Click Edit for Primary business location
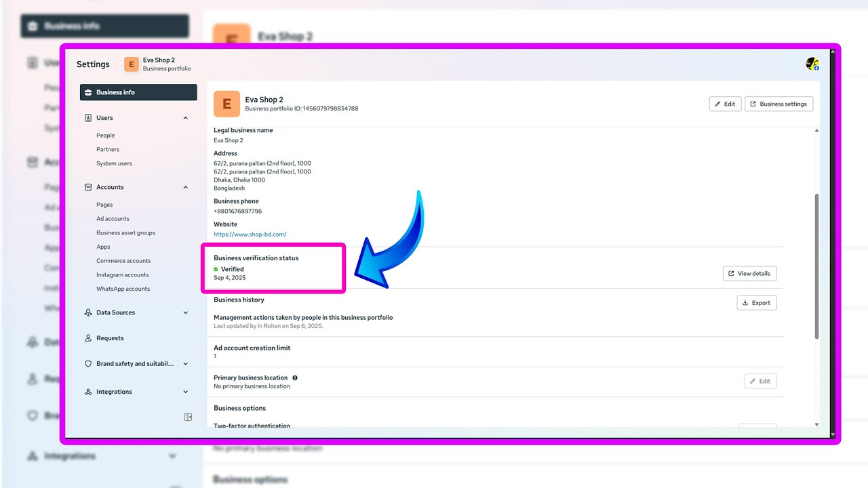Viewport: 868px width, 488px height. click(760, 381)
